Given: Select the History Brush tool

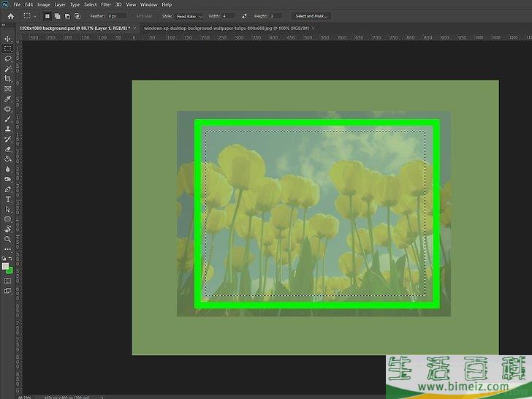Looking at the screenshot, I should pyautogui.click(x=8, y=139).
